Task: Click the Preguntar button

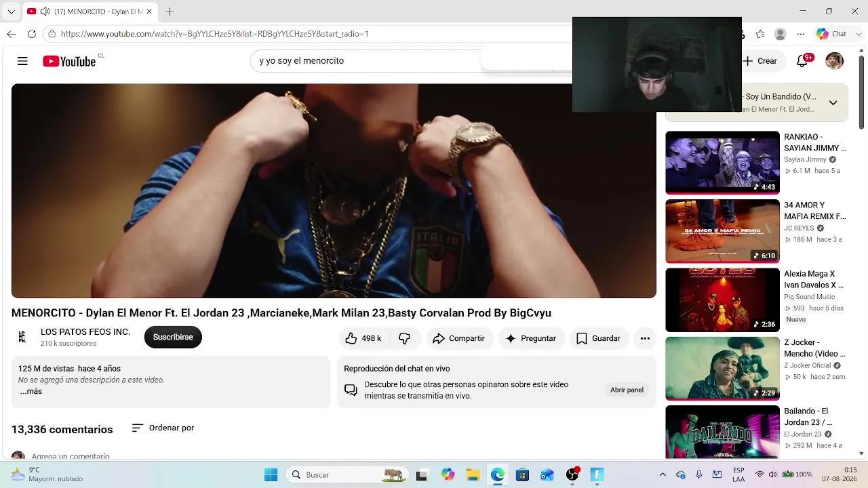Action: click(531, 338)
